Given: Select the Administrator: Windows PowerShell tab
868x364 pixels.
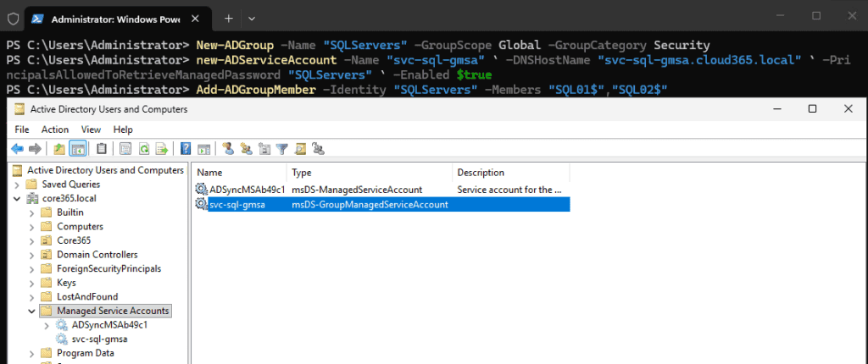Looking at the screenshot, I should (119, 19).
